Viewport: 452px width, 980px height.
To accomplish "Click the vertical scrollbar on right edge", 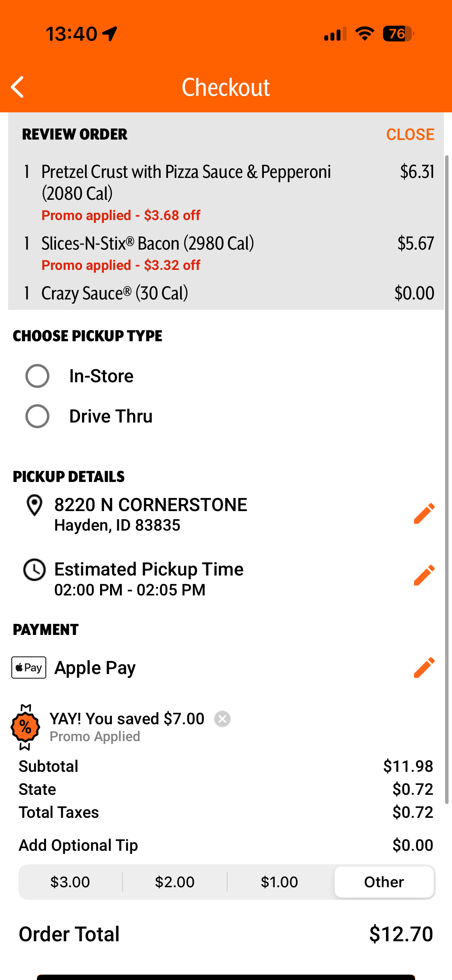I will coord(447,479).
